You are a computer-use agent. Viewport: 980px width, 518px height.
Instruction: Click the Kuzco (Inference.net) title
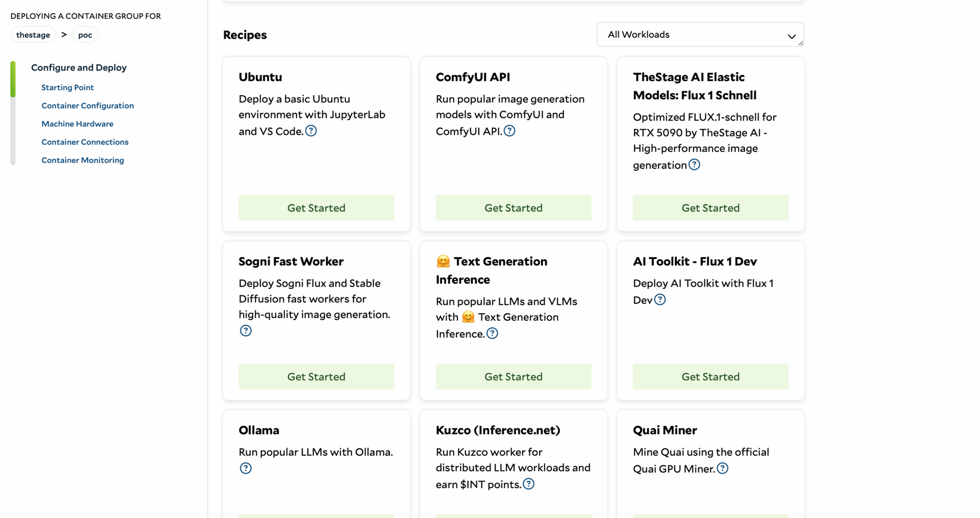[498, 430]
